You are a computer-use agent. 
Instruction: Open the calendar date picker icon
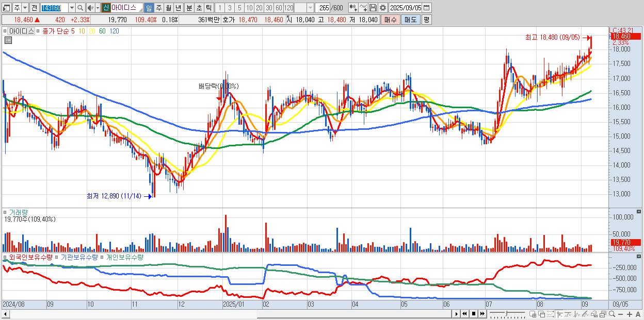pyautogui.click(x=426, y=8)
